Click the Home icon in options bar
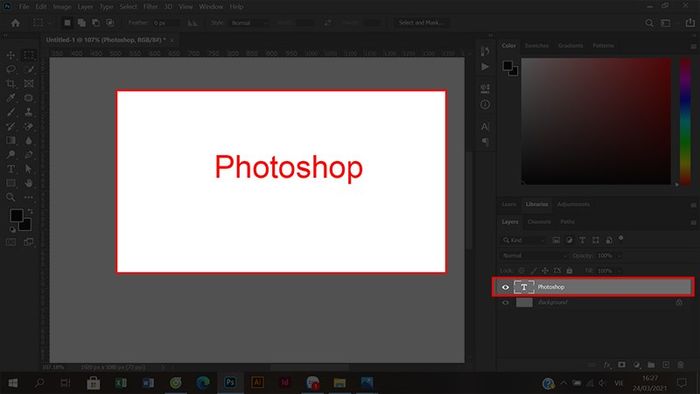Screen dimensions: 700x394 tap(15, 23)
